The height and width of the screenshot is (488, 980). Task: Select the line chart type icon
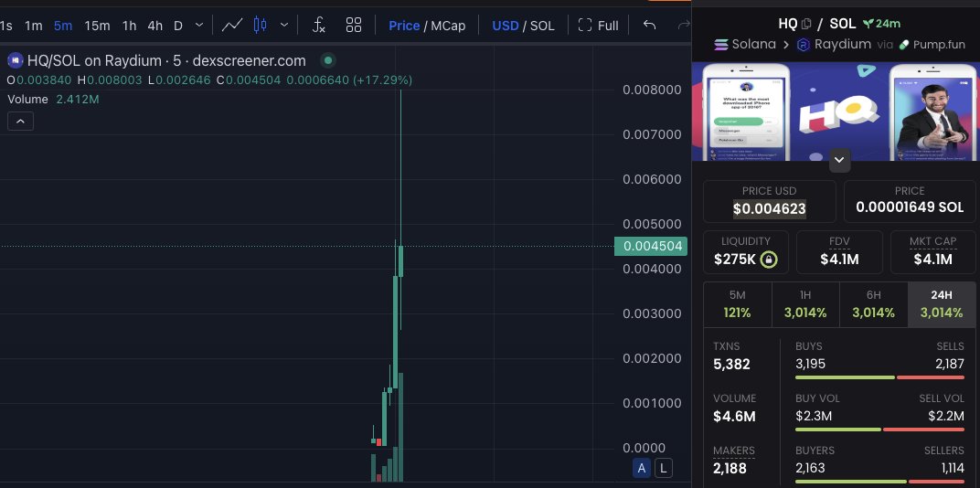232,25
